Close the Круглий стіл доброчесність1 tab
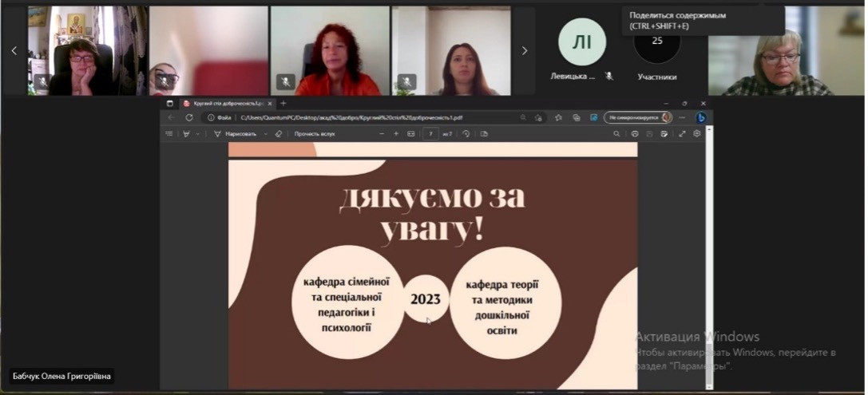The height and width of the screenshot is (395, 868). tap(270, 104)
